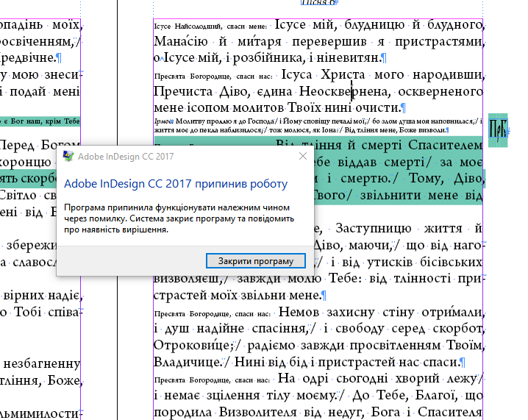Click the word 'Заступницю' in the paragraph
The image size is (528, 420).
(373, 228)
